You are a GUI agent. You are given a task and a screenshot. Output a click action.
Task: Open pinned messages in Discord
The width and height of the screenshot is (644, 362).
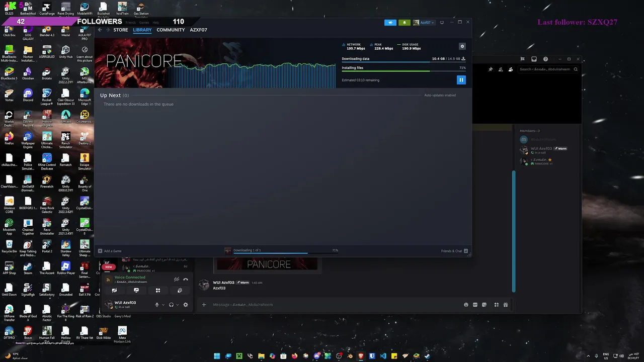pyautogui.click(x=491, y=69)
